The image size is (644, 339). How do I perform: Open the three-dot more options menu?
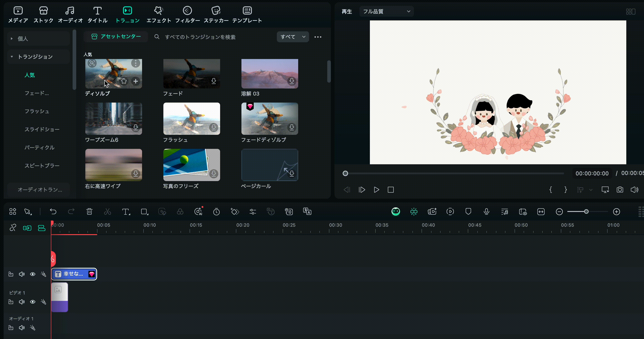click(x=318, y=37)
